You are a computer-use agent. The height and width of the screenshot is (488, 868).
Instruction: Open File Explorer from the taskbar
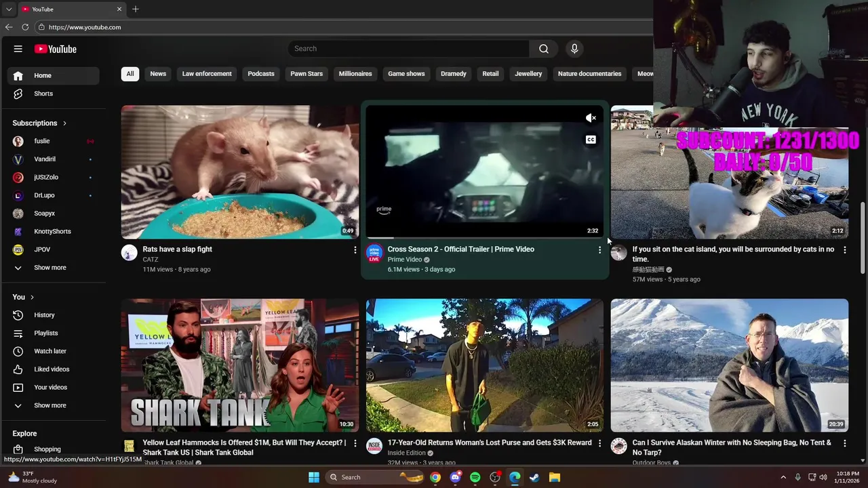[554, 477]
